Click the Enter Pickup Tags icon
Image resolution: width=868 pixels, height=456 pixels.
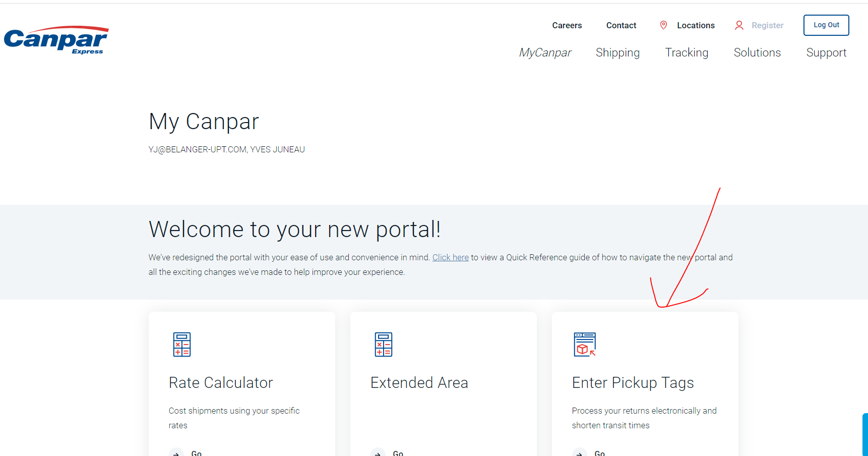pyautogui.click(x=585, y=345)
